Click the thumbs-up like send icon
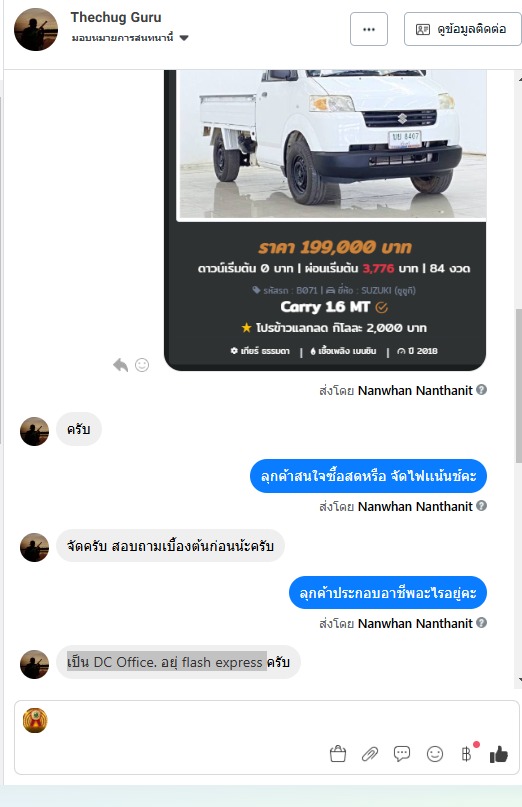 498,755
